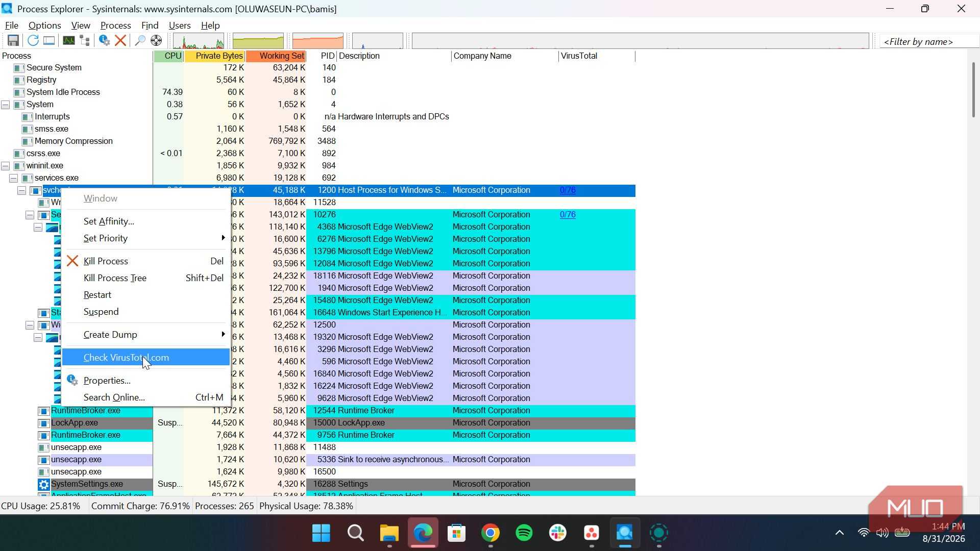Click the red X Kill Process toolbar icon
Screen dimensions: 980x551
tap(120, 41)
